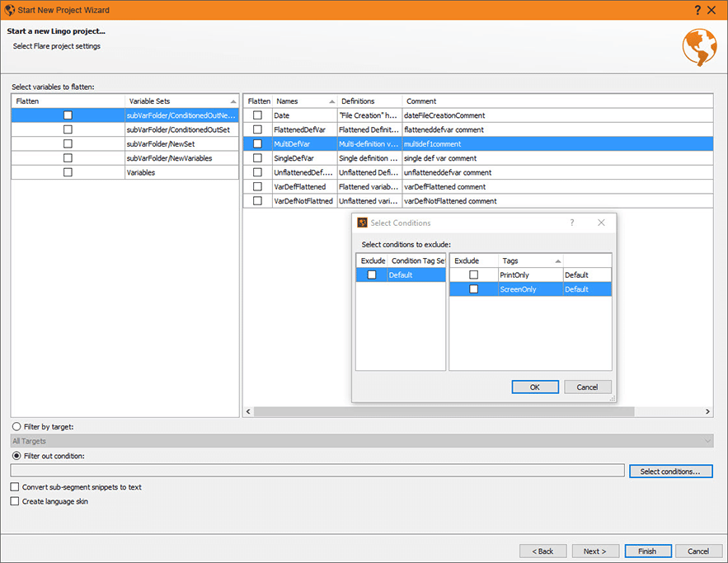Click the Condition Tag Set column header
This screenshot has width=728, height=563.
click(x=416, y=260)
